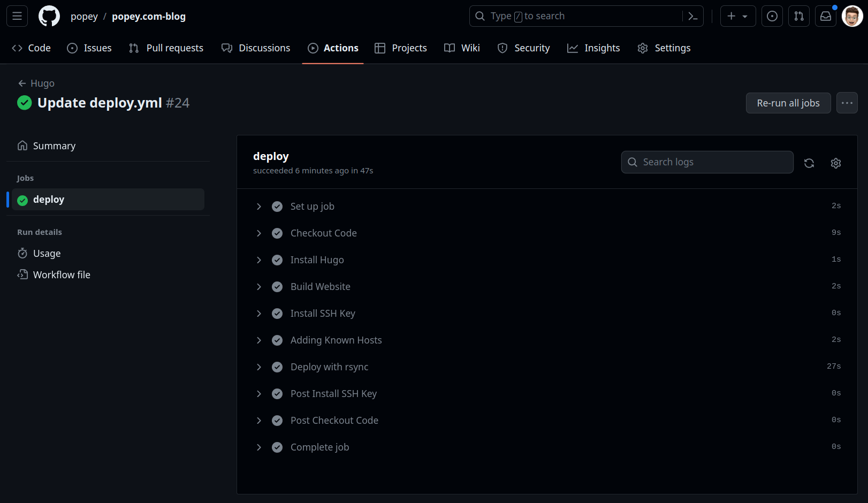Refresh the deploy job logs
This screenshot has height=503, width=868.
[809, 163]
